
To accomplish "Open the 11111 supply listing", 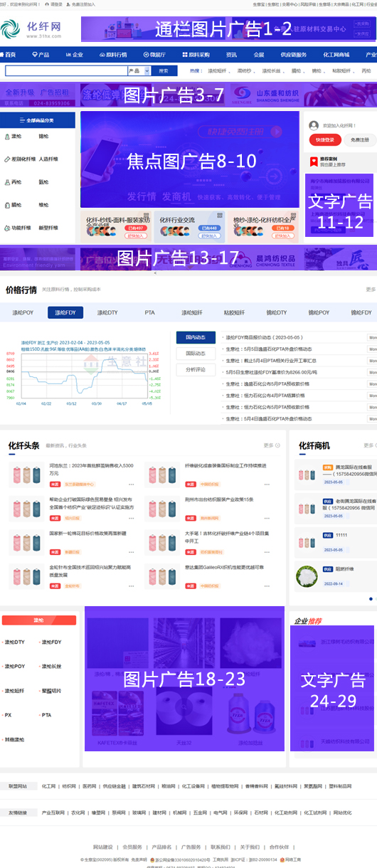I will coord(341,535).
